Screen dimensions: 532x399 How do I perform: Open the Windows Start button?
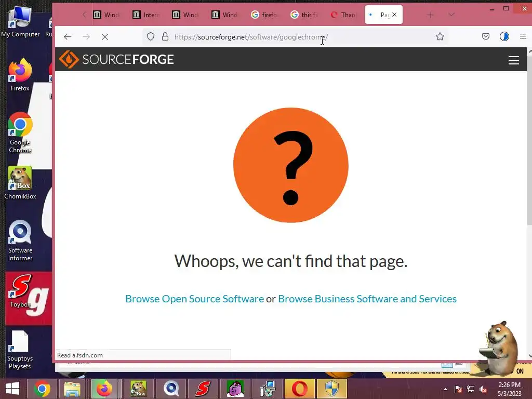click(x=12, y=389)
